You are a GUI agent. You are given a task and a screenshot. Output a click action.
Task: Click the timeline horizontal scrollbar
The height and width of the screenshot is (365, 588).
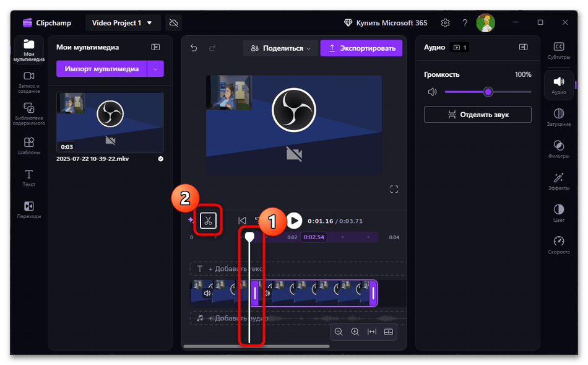pos(256,346)
